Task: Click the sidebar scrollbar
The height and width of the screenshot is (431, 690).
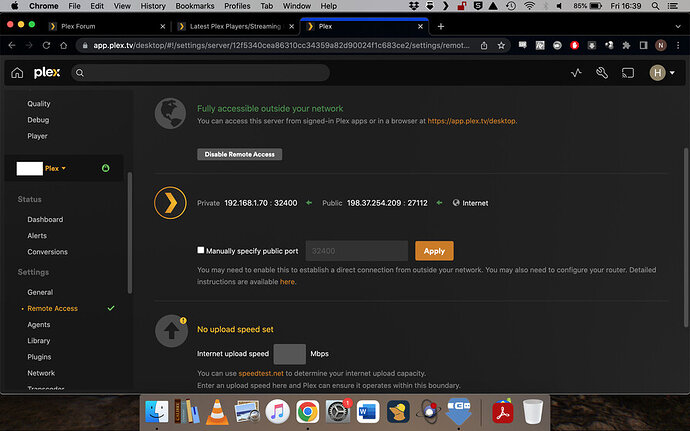Action: pyautogui.click(x=129, y=232)
